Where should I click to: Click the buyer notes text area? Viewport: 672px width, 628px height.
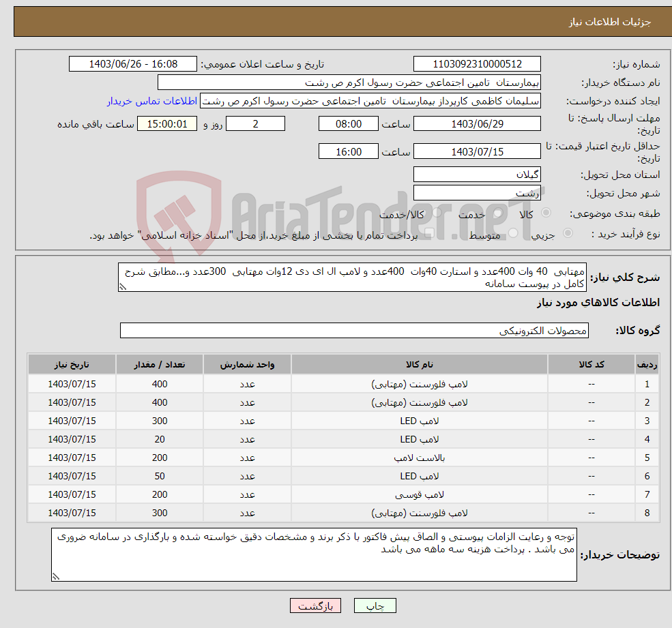[x=314, y=555]
